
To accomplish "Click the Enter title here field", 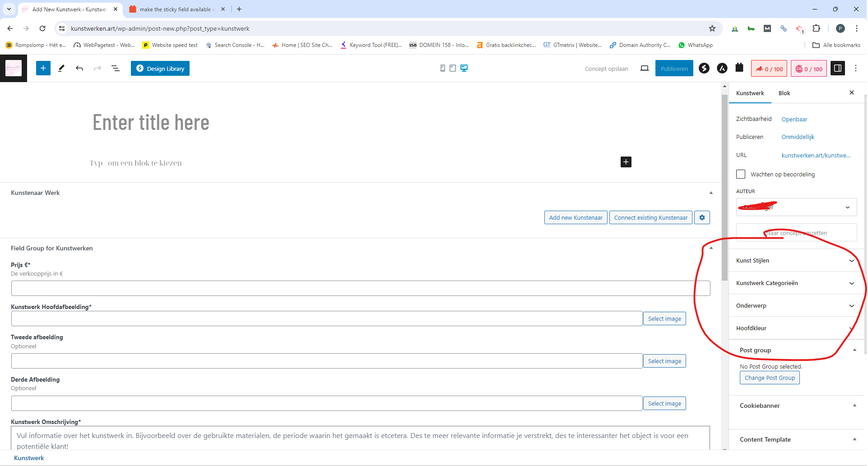I will [x=151, y=122].
